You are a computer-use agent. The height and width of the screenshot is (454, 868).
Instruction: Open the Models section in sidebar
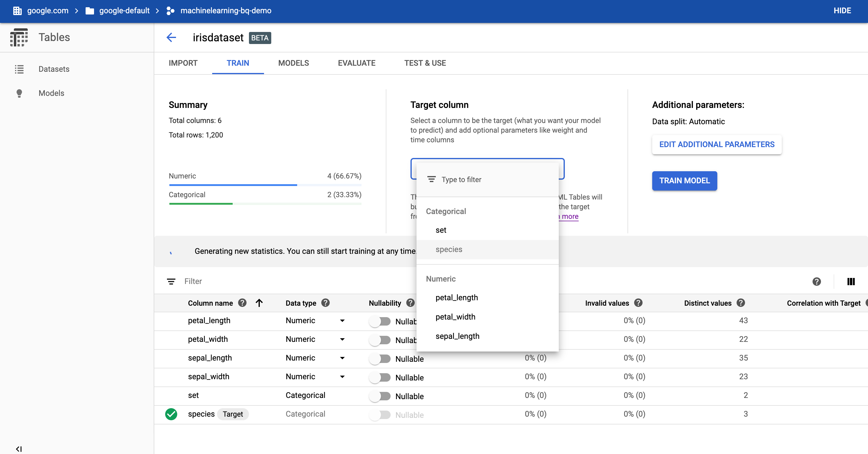[51, 93]
